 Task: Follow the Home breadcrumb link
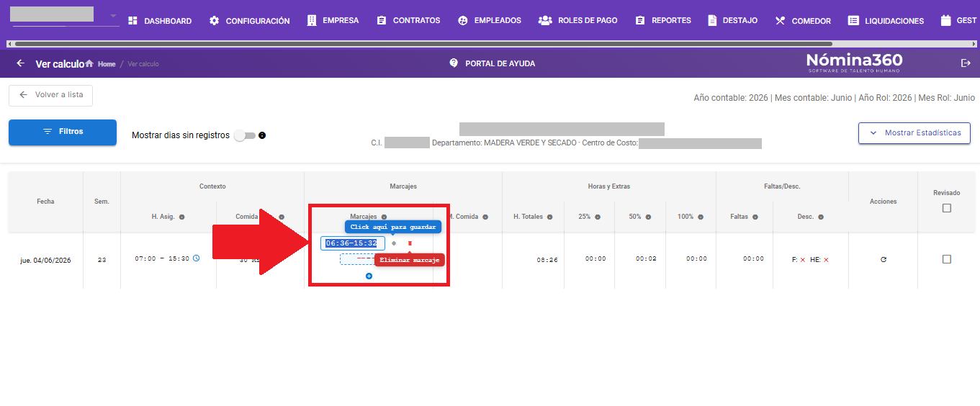pyautogui.click(x=107, y=64)
